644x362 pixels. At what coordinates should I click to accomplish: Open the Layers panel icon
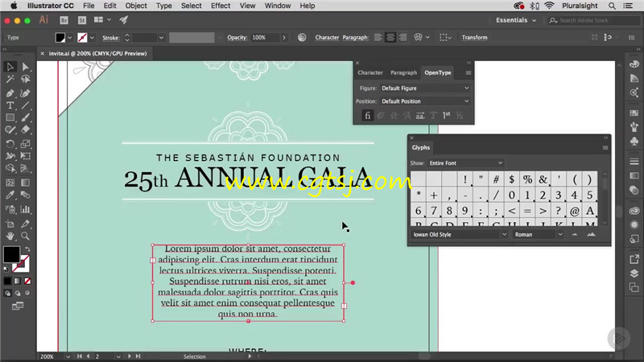coord(634,274)
